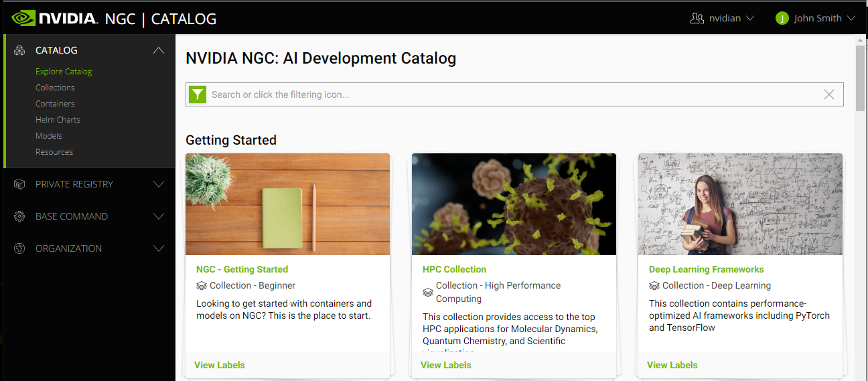This screenshot has width=868, height=381.
Task: View Labels on HPC Collection card
Action: point(446,365)
